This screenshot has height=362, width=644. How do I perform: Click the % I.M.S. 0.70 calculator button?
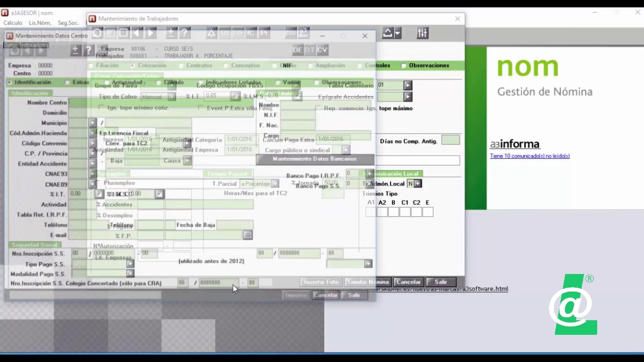click(297, 96)
